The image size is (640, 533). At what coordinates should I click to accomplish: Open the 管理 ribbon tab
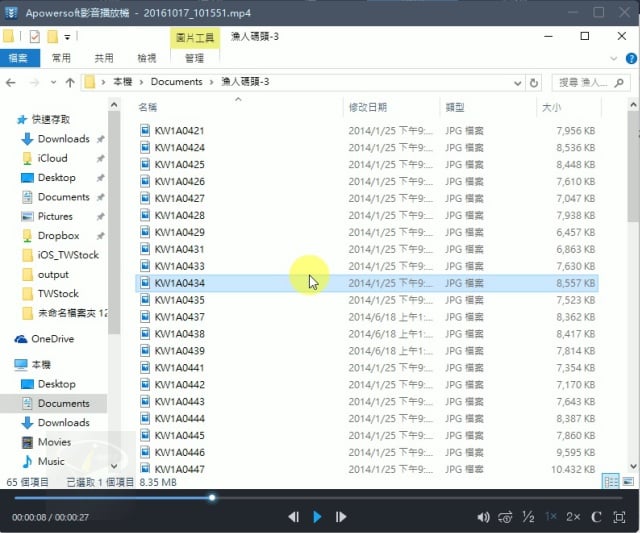194,58
